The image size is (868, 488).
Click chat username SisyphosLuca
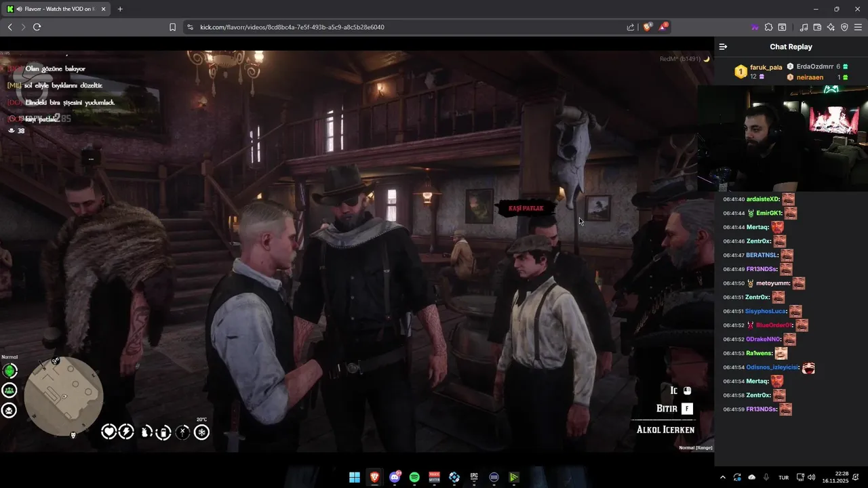pos(766,311)
